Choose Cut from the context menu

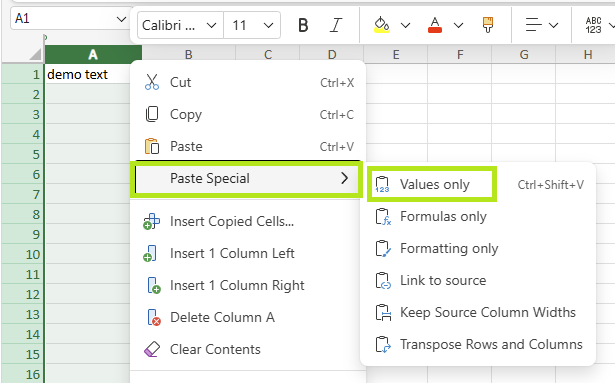(x=248, y=82)
